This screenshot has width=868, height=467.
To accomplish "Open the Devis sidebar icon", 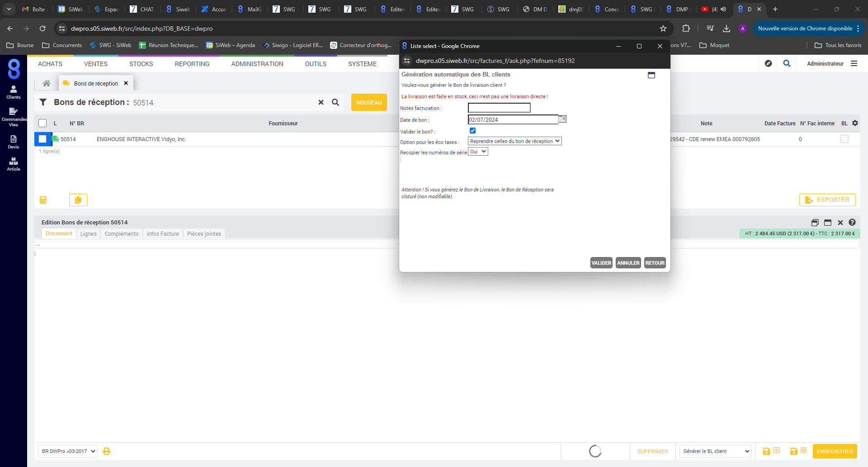I will 14,142.
